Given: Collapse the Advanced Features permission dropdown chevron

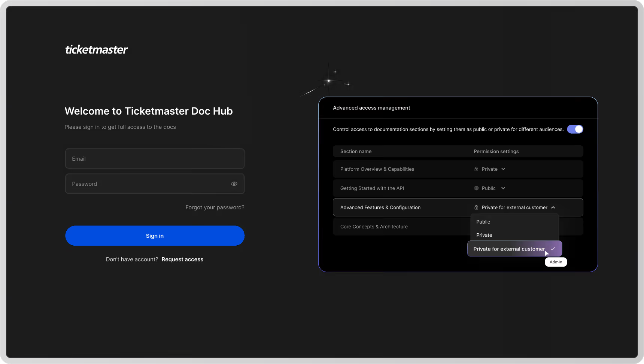Looking at the screenshot, I should [553, 207].
